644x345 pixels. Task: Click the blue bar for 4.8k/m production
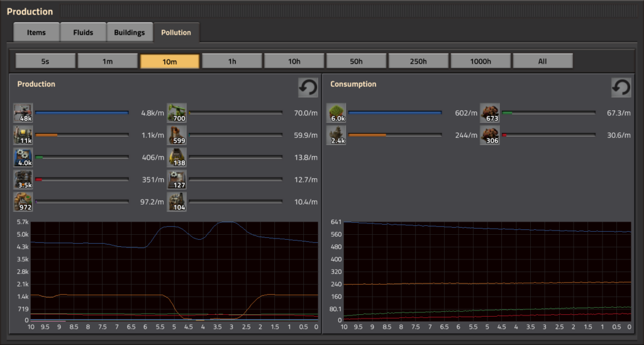click(x=82, y=113)
